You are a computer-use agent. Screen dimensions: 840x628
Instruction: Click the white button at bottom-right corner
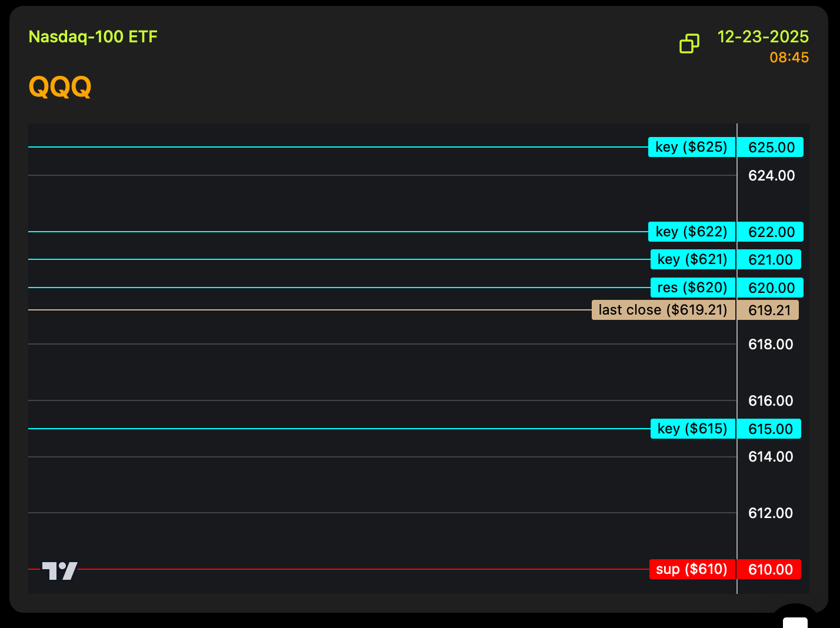(x=795, y=622)
